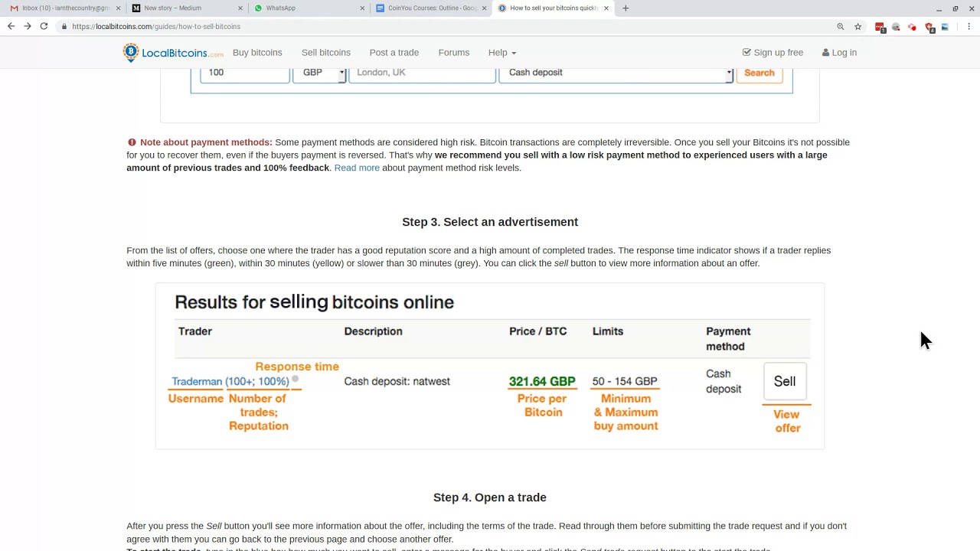Switch to the Inbox Gmail tab
Viewport: 980px width, 551px height.
click(x=64, y=8)
